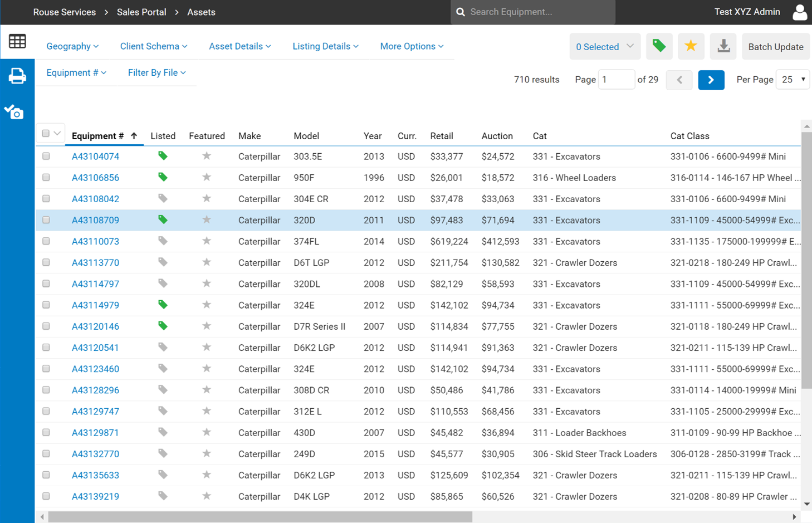Select checkbox for equipment A43113770
This screenshot has height=523, width=812.
tap(46, 262)
